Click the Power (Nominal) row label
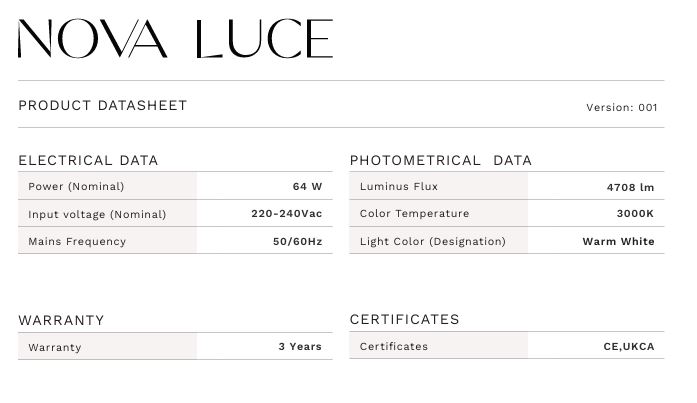697x403 pixels. coord(76,187)
